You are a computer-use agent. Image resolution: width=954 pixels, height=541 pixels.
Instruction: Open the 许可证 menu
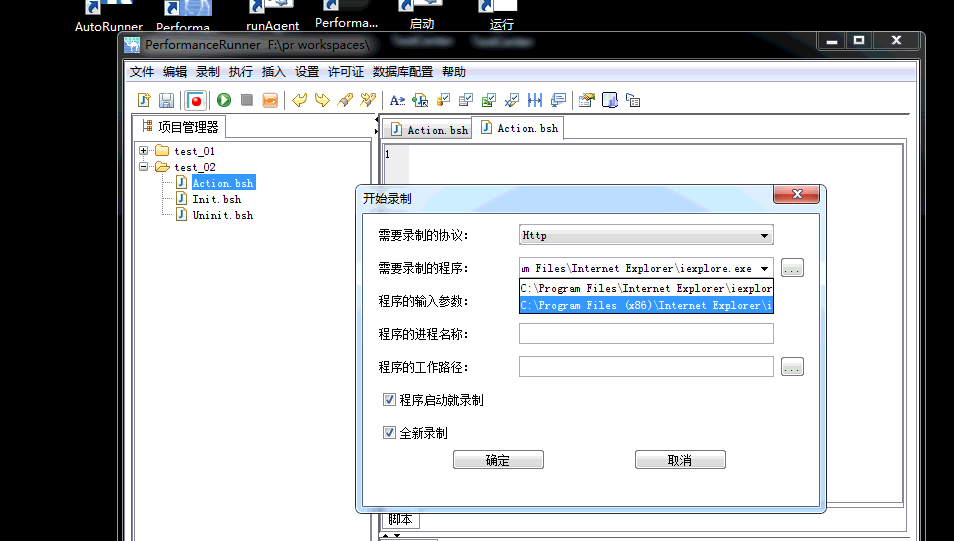tap(346, 72)
